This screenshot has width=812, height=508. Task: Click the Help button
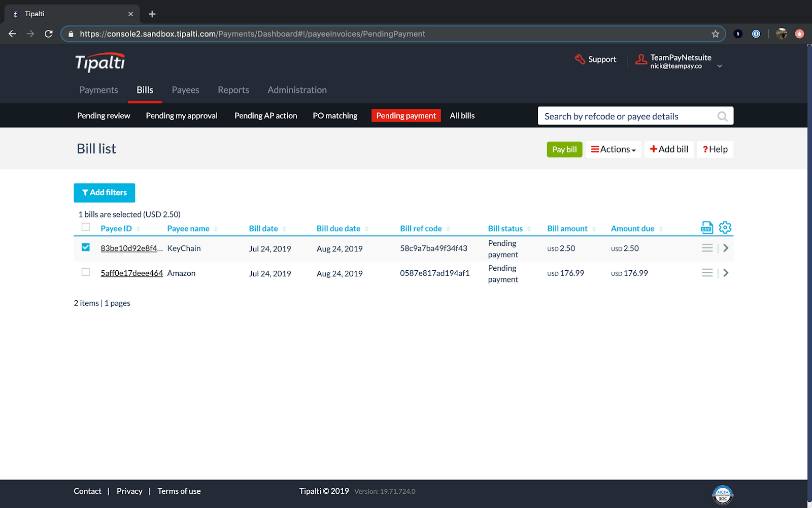(x=715, y=149)
